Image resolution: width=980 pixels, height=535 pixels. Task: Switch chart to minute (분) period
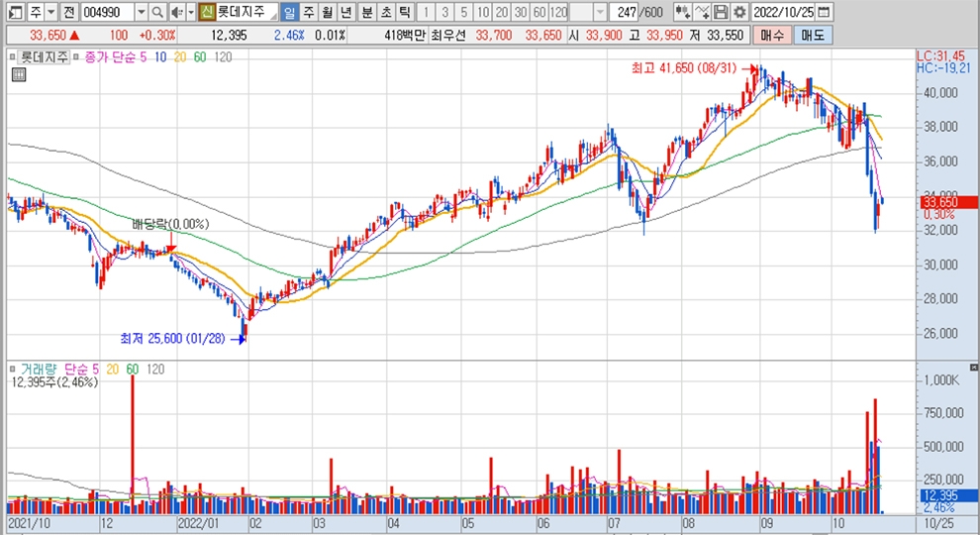[x=366, y=12]
